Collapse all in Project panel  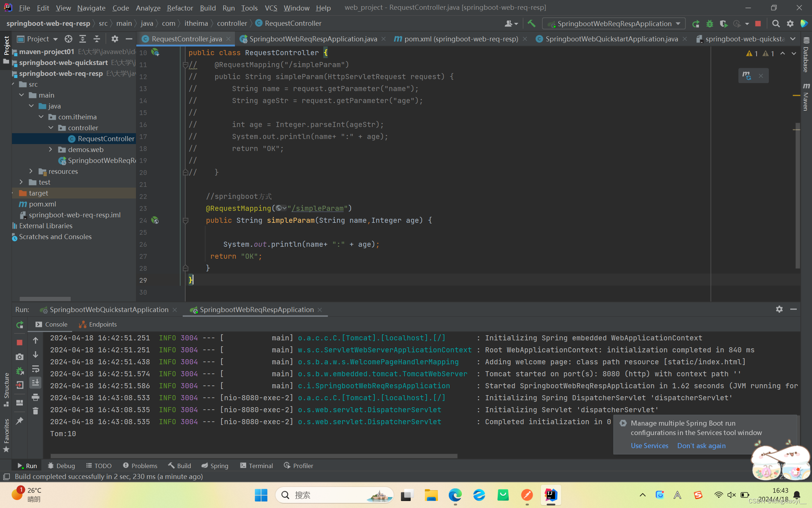tap(96, 39)
